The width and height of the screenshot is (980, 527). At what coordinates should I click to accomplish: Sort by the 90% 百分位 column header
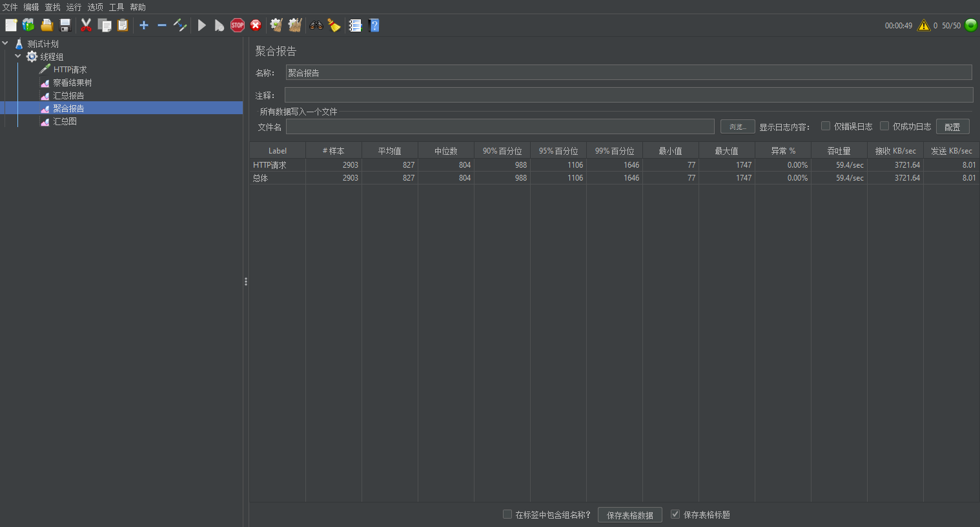pyautogui.click(x=502, y=150)
